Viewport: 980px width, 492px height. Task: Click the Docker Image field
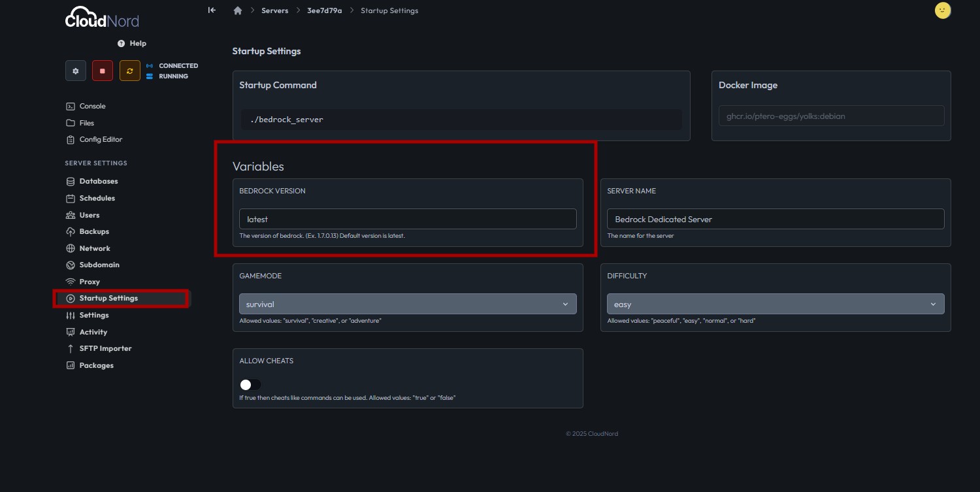coord(831,116)
